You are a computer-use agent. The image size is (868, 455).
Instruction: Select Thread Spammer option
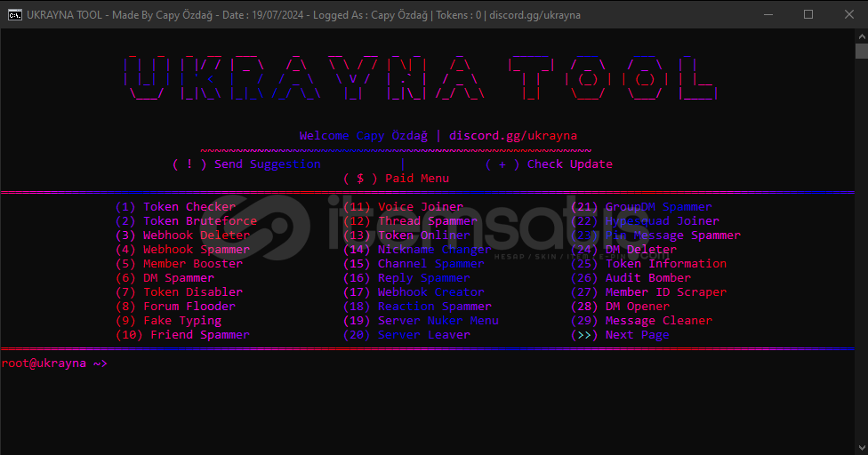coord(410,221)
